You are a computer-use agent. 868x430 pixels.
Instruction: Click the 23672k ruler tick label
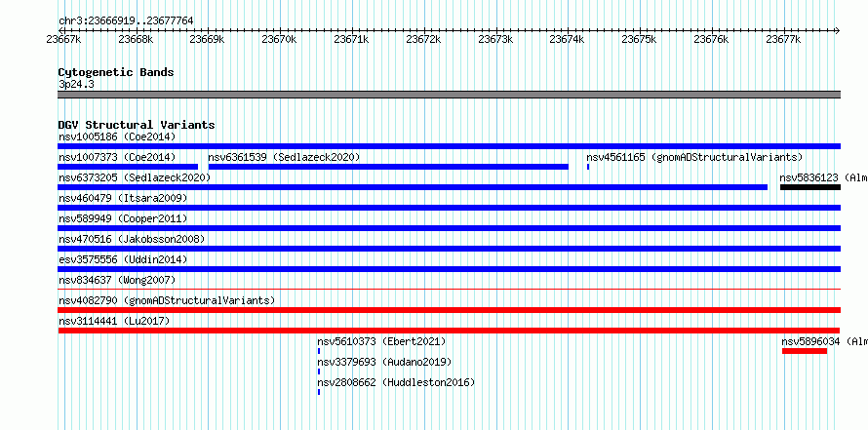(423, 39)
